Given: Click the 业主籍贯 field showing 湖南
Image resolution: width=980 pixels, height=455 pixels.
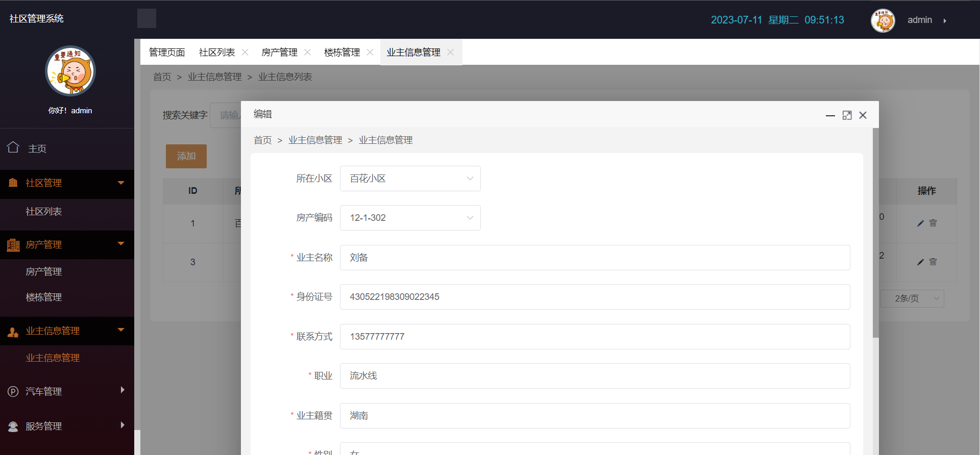Looking at the screenshot, I should click(595, 416).
